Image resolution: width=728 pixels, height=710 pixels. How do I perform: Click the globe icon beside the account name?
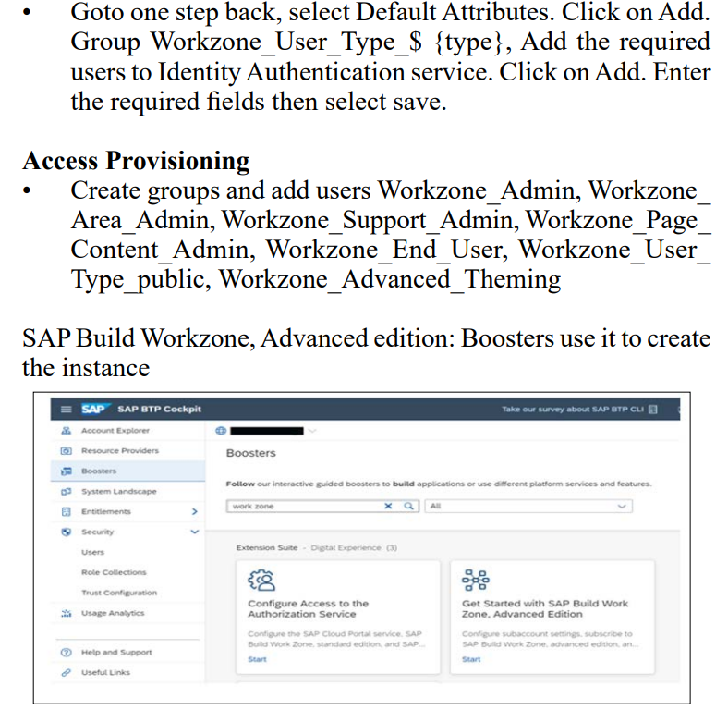(x=221, y=431)
